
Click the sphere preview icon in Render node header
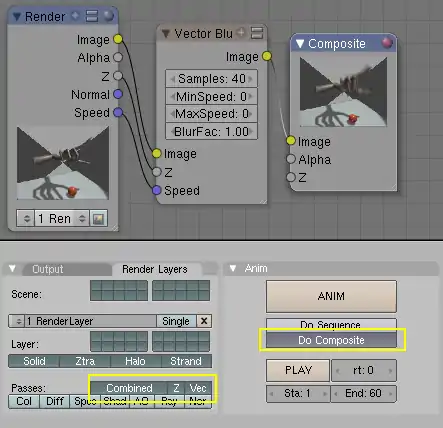(x=109, y=16)
